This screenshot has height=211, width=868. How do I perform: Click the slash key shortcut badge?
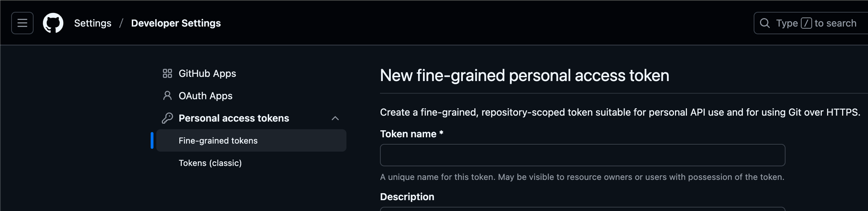[x=806, y=23]
